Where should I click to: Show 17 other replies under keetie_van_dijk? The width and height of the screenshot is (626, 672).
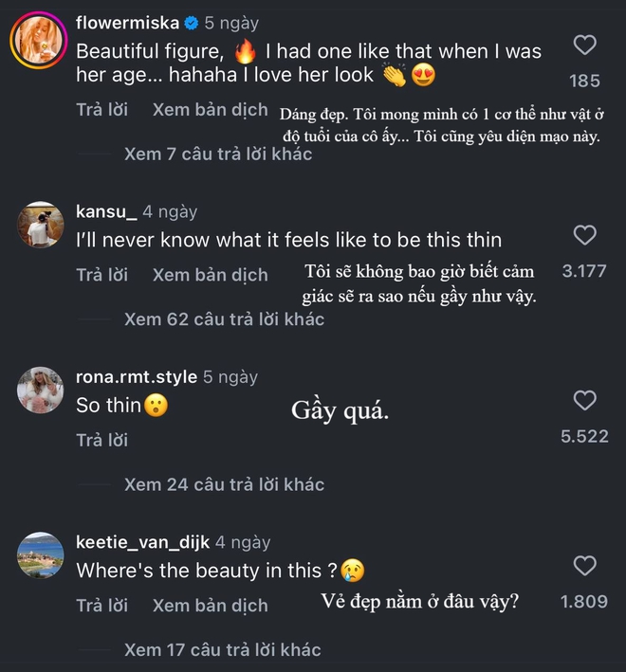click(222, 649)
